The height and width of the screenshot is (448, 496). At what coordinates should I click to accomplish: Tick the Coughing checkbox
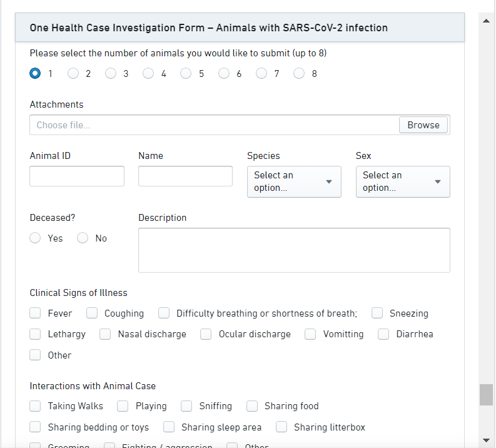click(x=92, y=313)
